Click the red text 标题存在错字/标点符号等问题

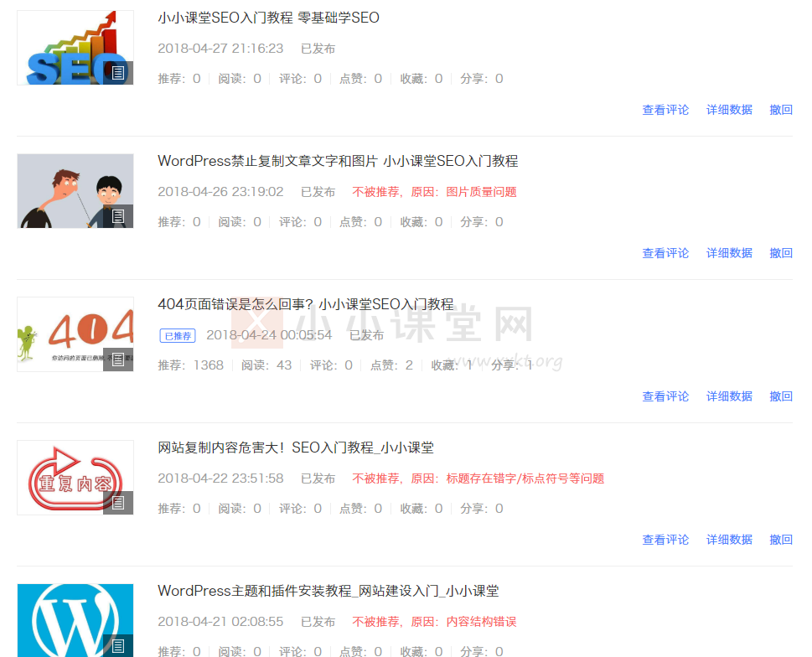point(525,479)
